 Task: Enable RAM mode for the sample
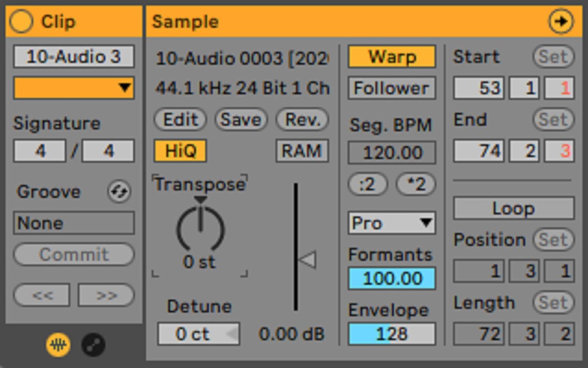pyautogui.click(x=302, y=151)
